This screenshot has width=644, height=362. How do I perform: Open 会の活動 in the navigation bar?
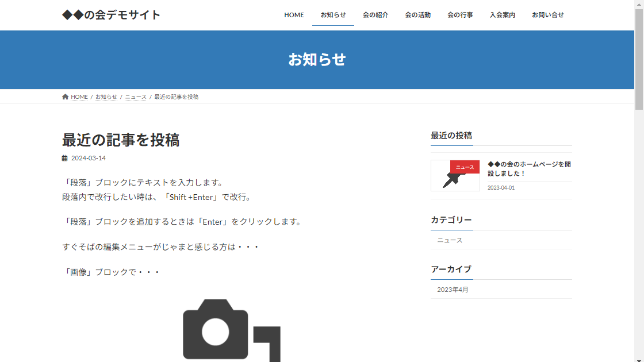click(x=417, y=15)
